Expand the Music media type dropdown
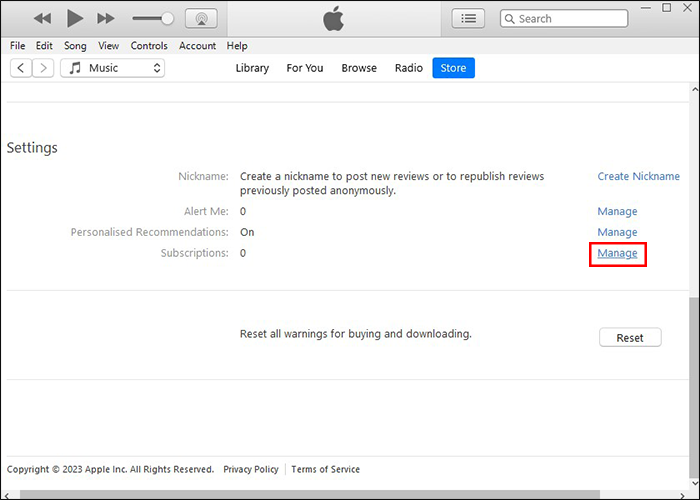Viewport: 700px width, 500px height. point(112,68)
